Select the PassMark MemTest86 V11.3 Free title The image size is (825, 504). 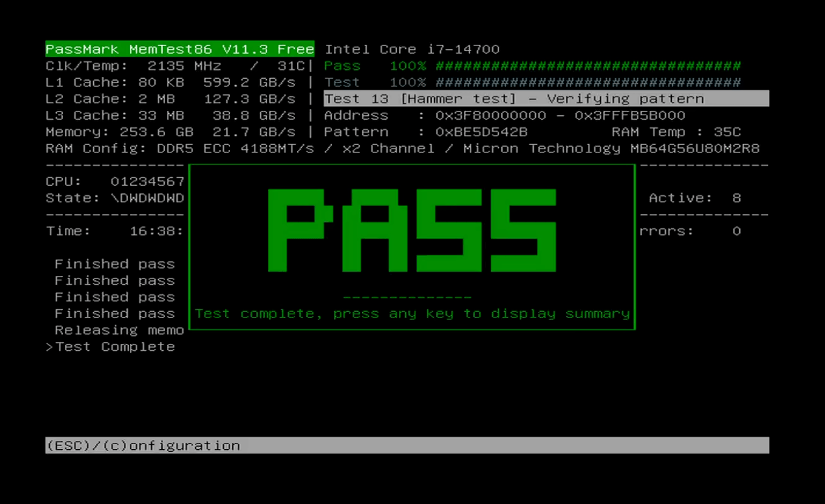click(180, 49)
